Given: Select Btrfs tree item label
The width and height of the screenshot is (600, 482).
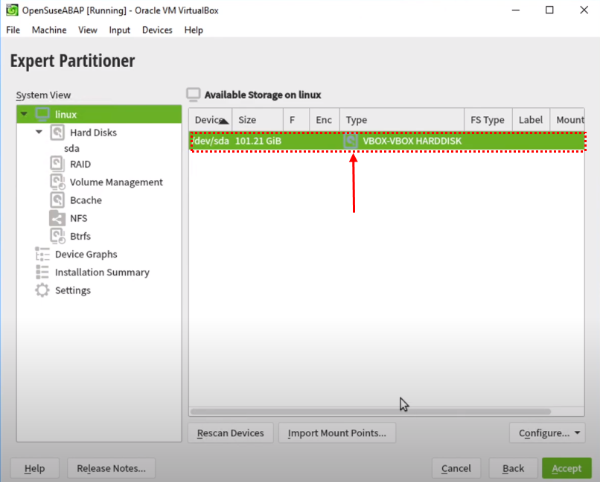Looking at the screenshot, I should [80, 236].
